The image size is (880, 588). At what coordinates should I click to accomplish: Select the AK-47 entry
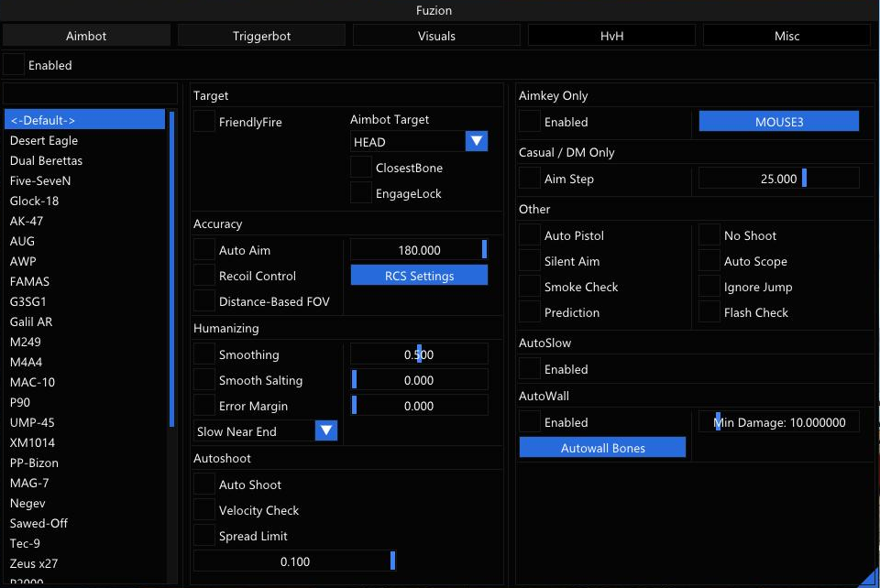[x=84, y=221]
